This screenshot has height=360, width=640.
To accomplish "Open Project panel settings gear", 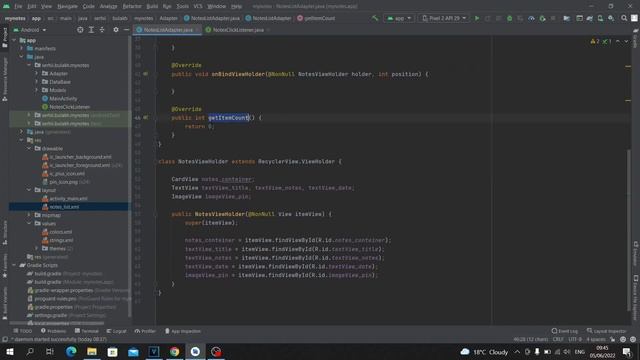I will point(116,30).
